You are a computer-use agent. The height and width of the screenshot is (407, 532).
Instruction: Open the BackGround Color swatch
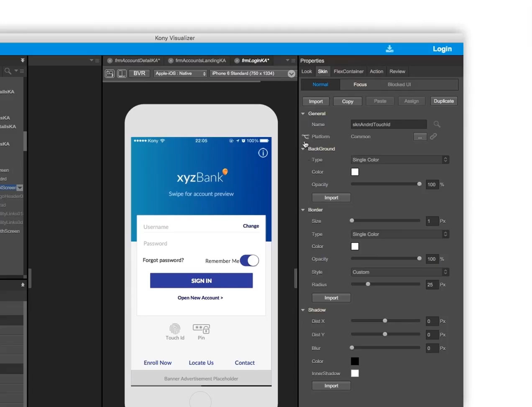[x=355, y=172]
